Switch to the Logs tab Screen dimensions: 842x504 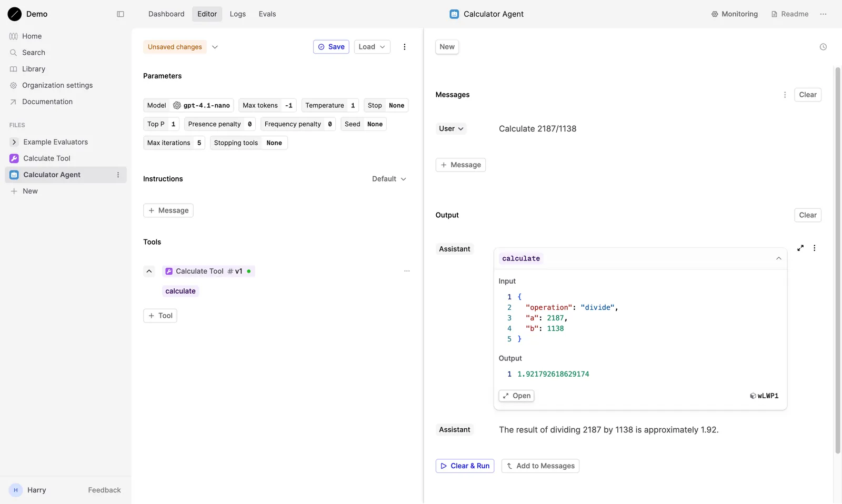coord(238,14)
